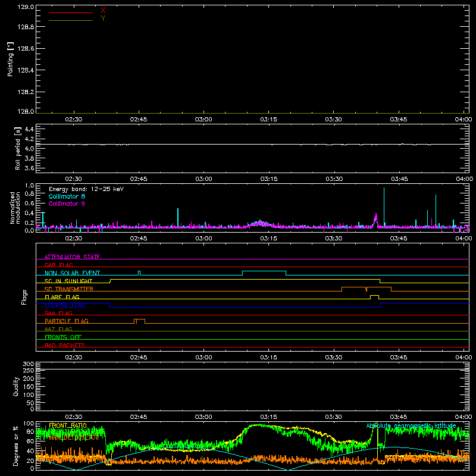Click the 4.2 tick on Roll period axis
The image size is (476, 476).
(x=29, y=139)
